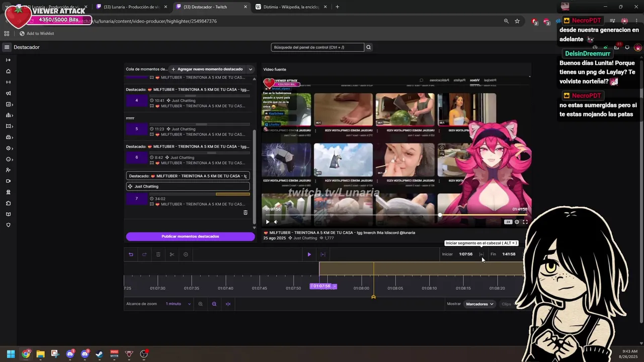Screen dimensions: 644x362
Task: Mute the source video audio
Action: click(275, 222)
